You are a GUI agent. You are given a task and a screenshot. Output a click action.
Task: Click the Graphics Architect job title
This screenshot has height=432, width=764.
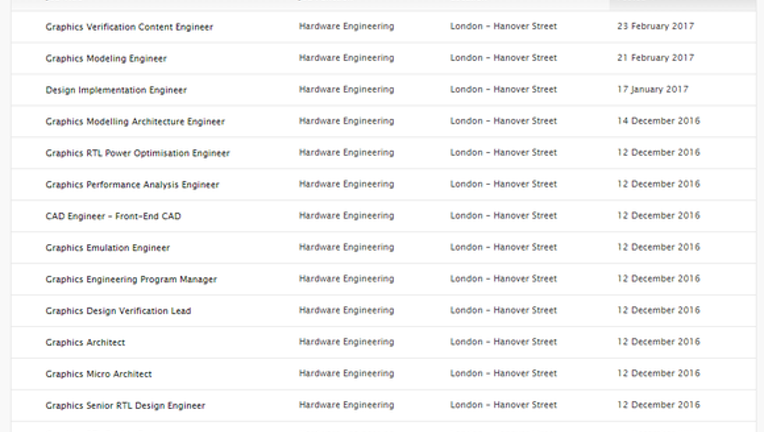85,342
